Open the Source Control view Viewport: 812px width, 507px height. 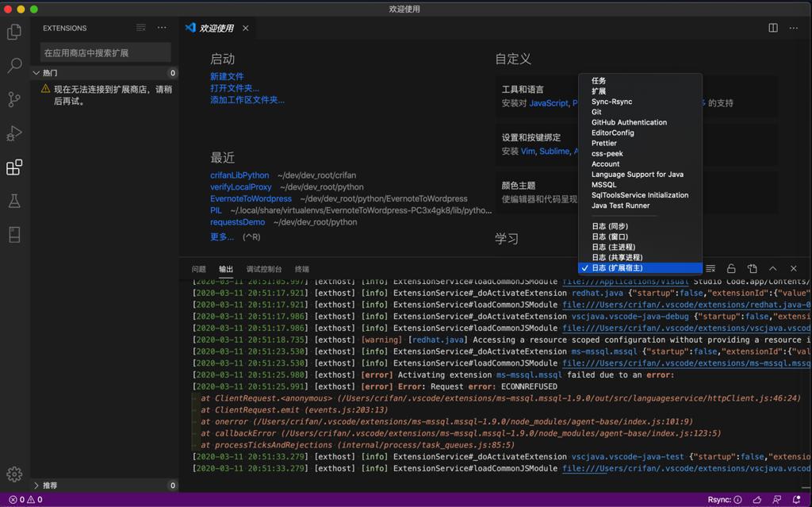[14, 99]
